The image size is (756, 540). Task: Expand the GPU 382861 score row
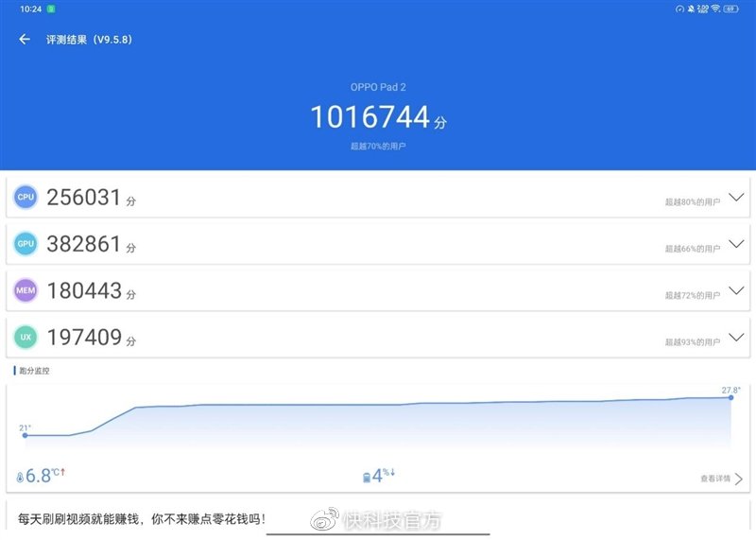point(736,244)
